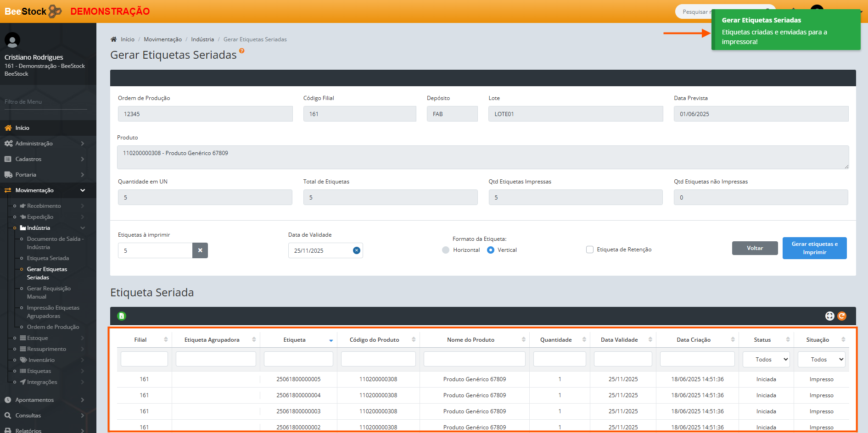Click the help icon beside page title
Image resolution: width=868 pixels, height=433 pixels.
pyautogui.click(x=242, y=51)
